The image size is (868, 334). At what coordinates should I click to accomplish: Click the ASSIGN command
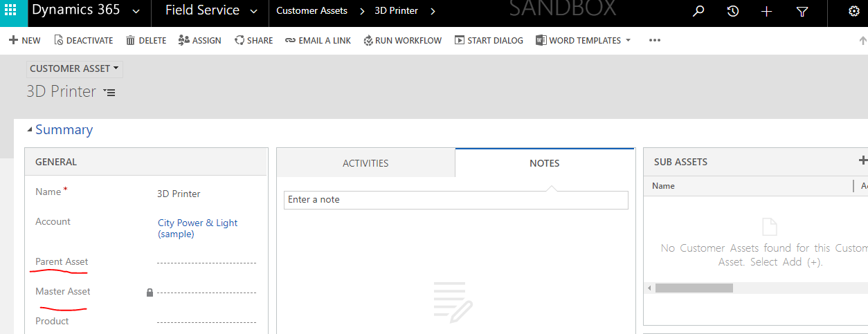[x=200, y=41]
